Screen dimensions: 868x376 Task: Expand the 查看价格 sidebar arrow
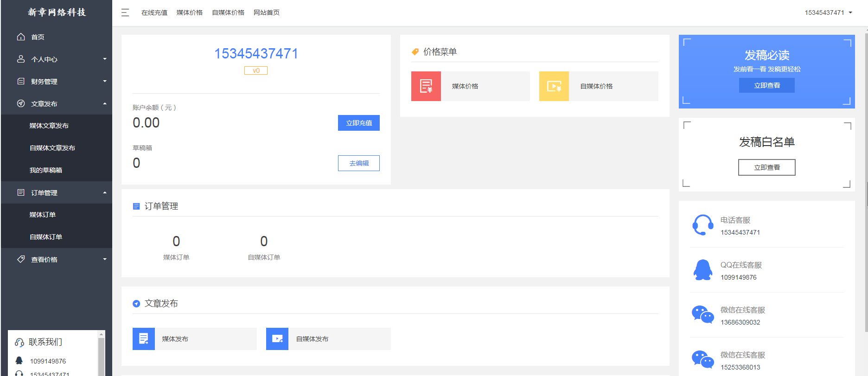point(105,259)
